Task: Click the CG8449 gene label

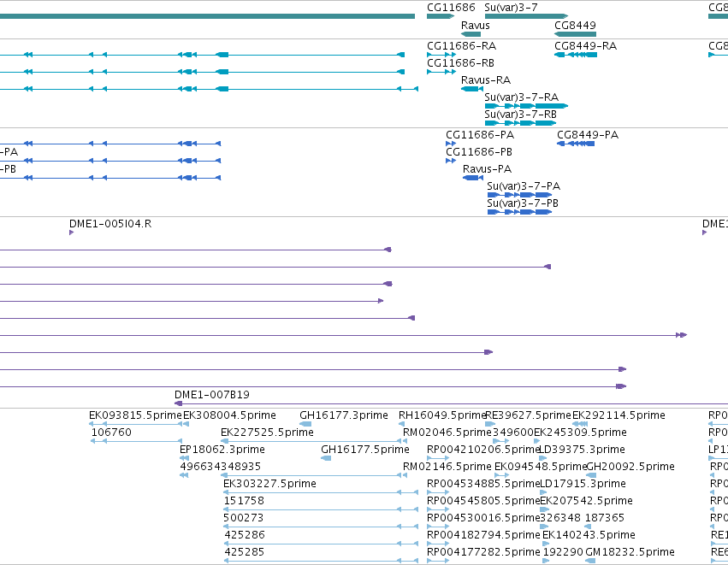Action: pyautogui.click(x=575, y=25)
